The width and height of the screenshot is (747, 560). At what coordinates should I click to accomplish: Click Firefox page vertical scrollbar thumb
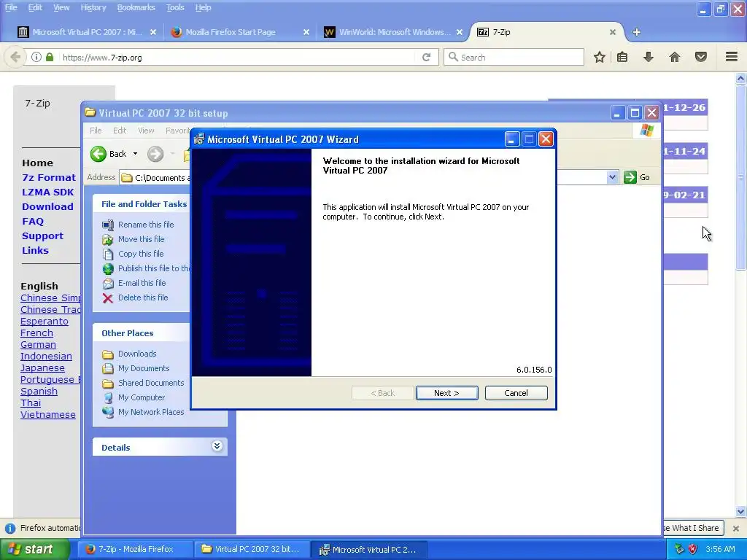point(741,178)
